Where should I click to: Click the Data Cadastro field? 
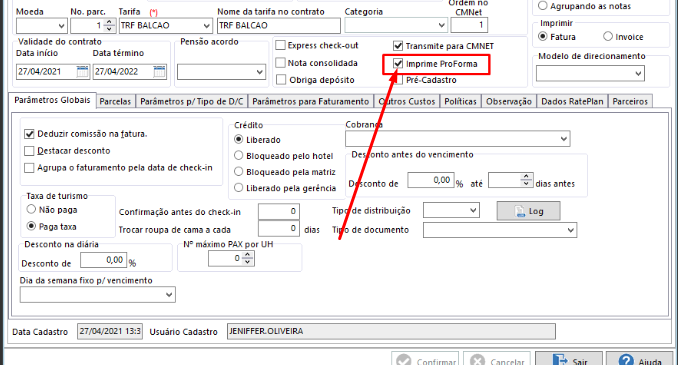tap(110, 332)
